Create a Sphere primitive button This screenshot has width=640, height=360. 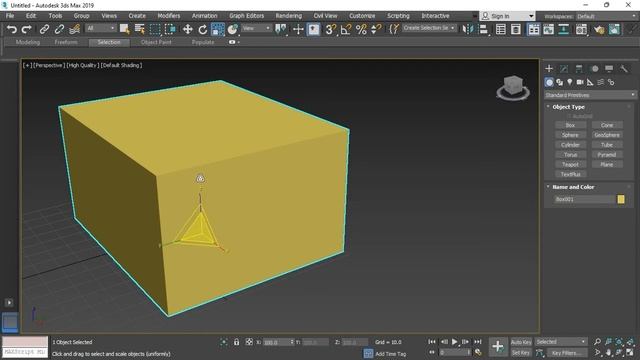(570, 135)
